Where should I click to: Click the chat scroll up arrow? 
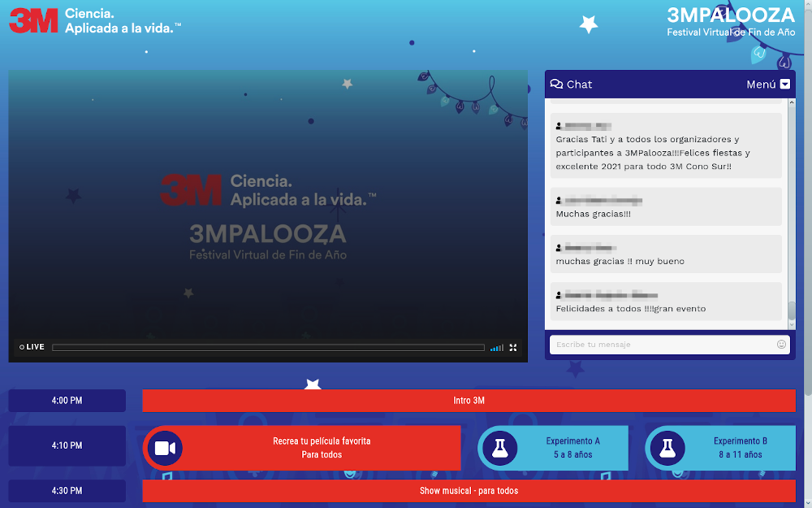[x=791, y=102]
